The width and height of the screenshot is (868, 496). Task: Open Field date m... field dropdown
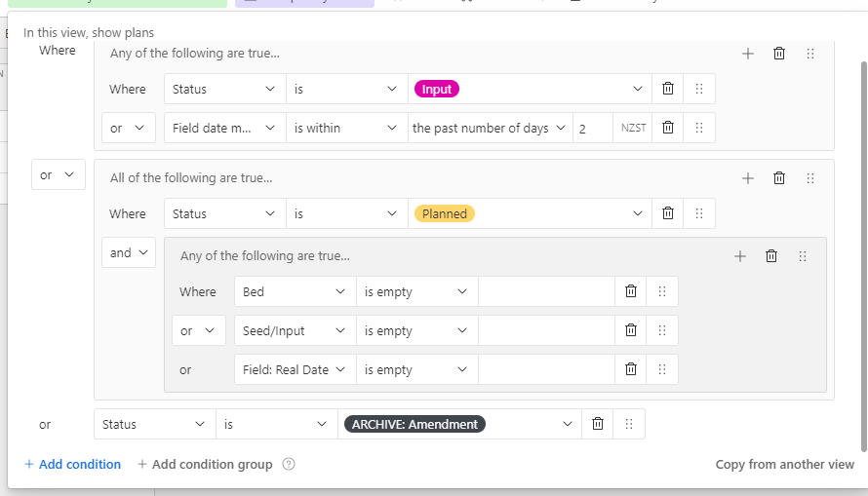[x=224, y=128]
